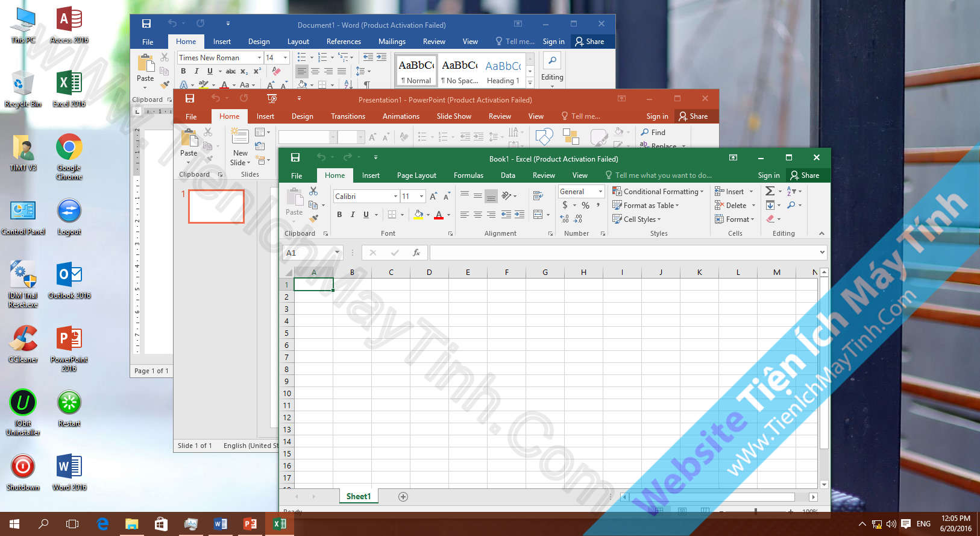
Task: Open Cell Styles dropdown
Action: pos(637,219)
